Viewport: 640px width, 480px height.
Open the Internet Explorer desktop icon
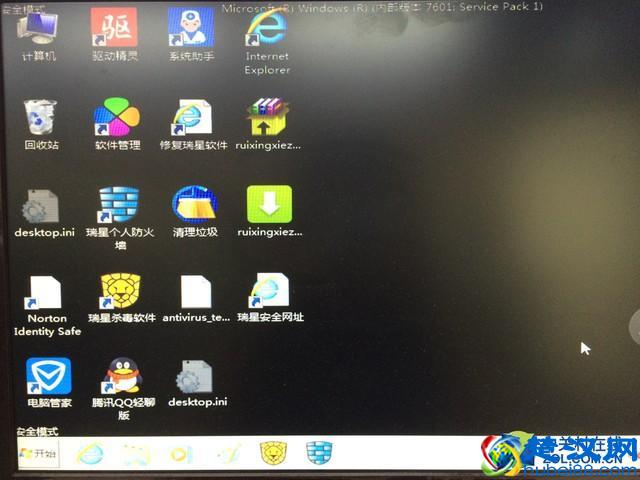266,30
